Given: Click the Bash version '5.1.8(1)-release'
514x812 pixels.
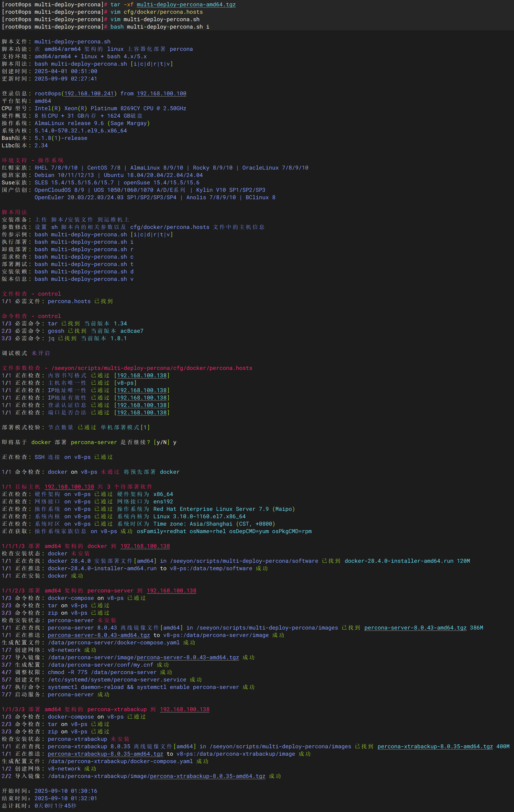Looking at the screenshot, I should (x=61, y=138).
